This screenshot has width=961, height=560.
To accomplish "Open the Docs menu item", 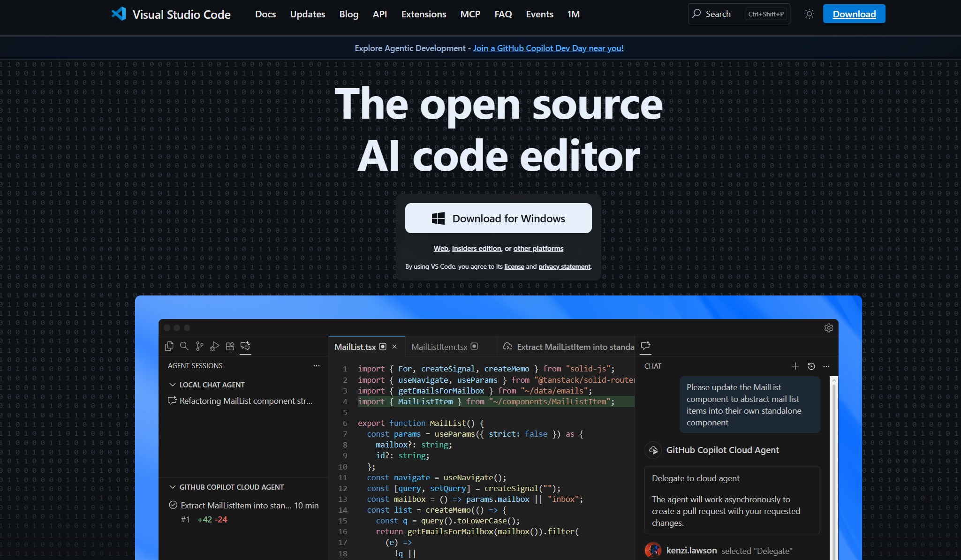I will (x=265, y=14).
